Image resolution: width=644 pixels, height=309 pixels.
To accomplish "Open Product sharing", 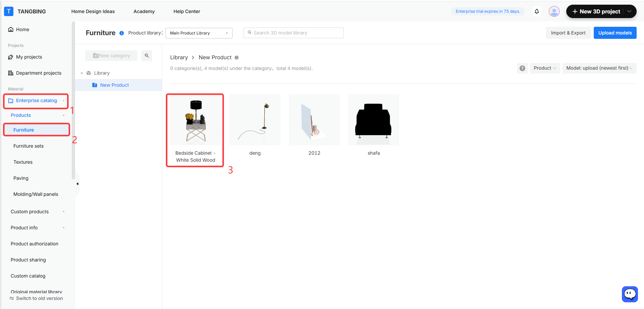I will 28,260.
